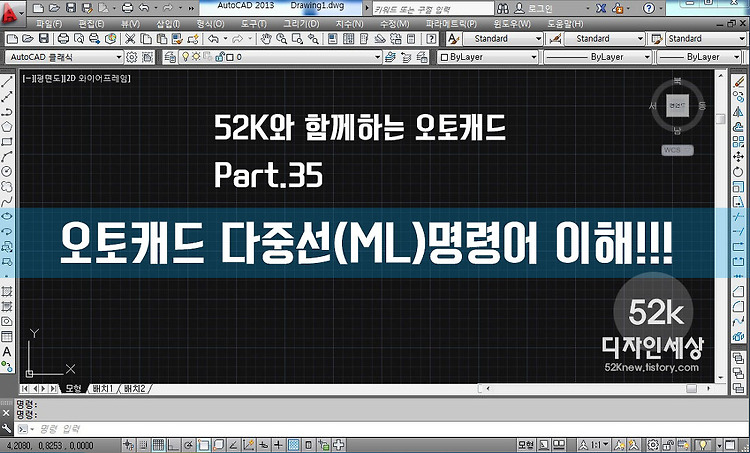Open the ByLayer linetype dropdown

[x=597, y=57]
